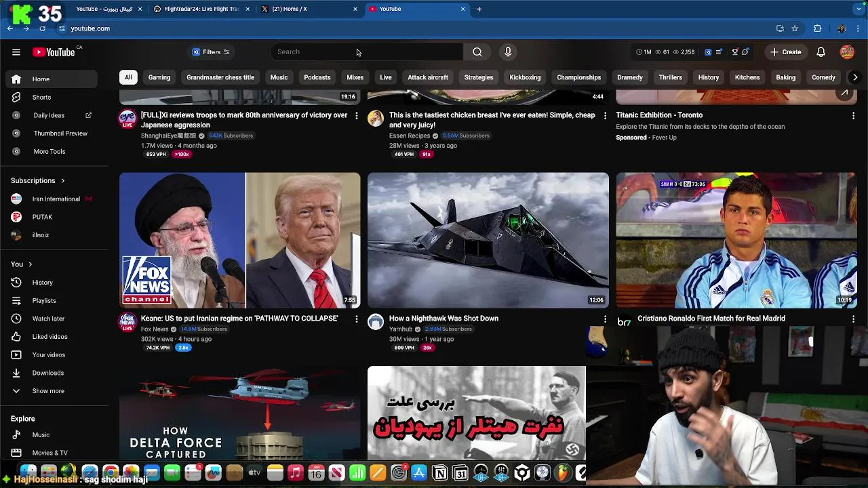Select the Live category chip
868x488 pixels.
tap(386, 77)
